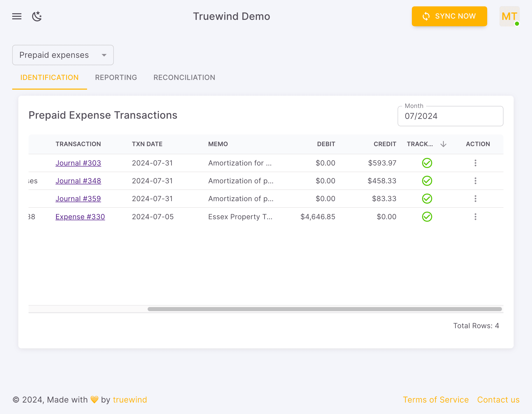Click the Month field showing 07/2024
This screenshot has height=414, width=532.
click(x=450, y=116)
